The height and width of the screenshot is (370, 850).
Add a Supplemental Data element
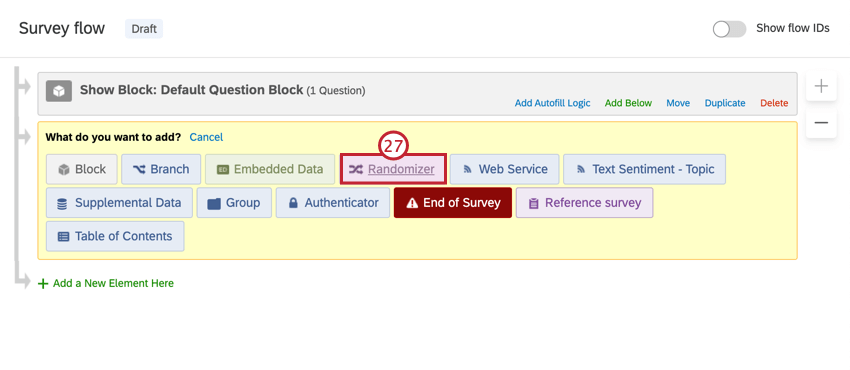click(119, 203)
